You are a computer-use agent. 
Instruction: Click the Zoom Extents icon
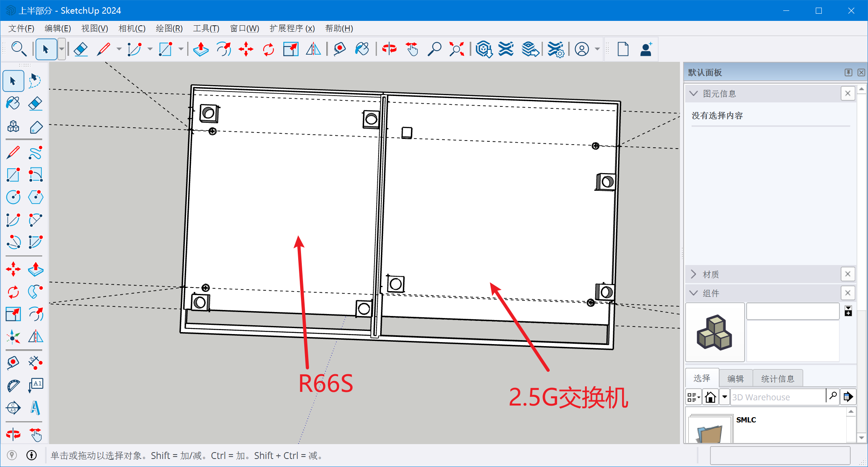(457, 49)
